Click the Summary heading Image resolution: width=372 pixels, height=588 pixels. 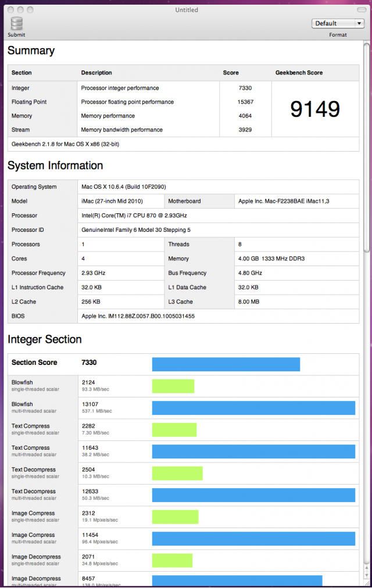click(x=31, y=51)
